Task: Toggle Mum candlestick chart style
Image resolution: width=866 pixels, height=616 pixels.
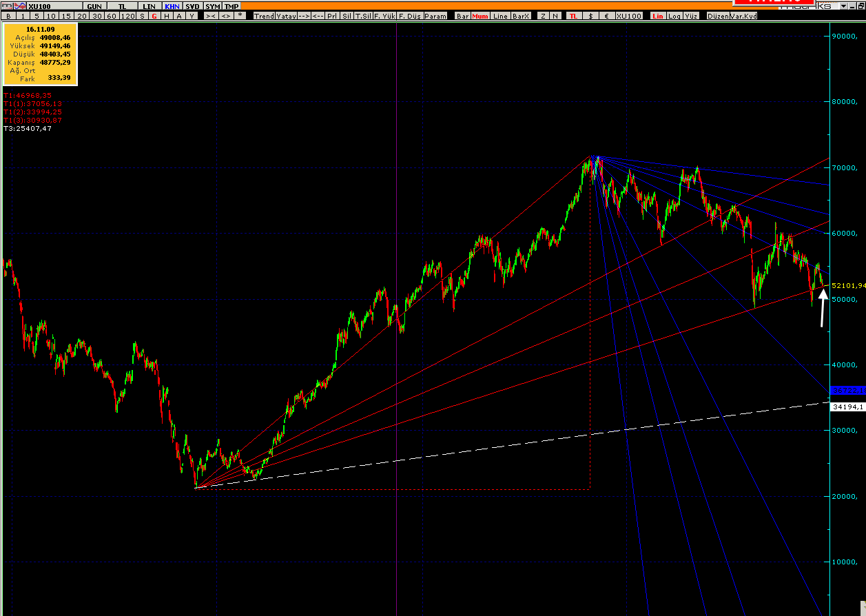Action: click(x=480, y=16)
